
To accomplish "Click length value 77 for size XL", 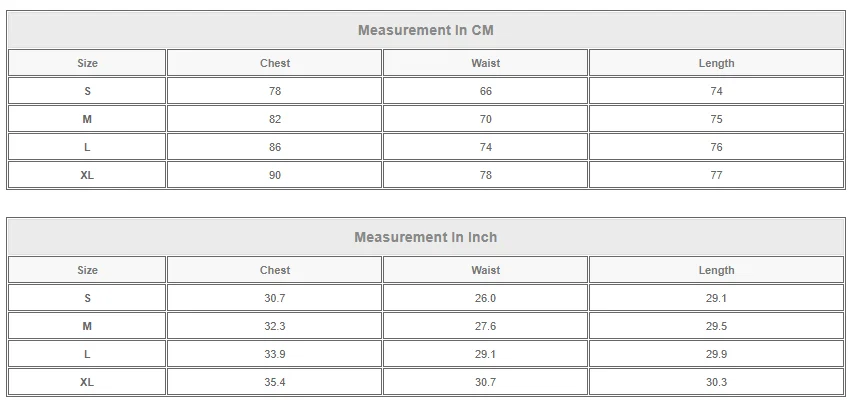I will click(716, 175).
